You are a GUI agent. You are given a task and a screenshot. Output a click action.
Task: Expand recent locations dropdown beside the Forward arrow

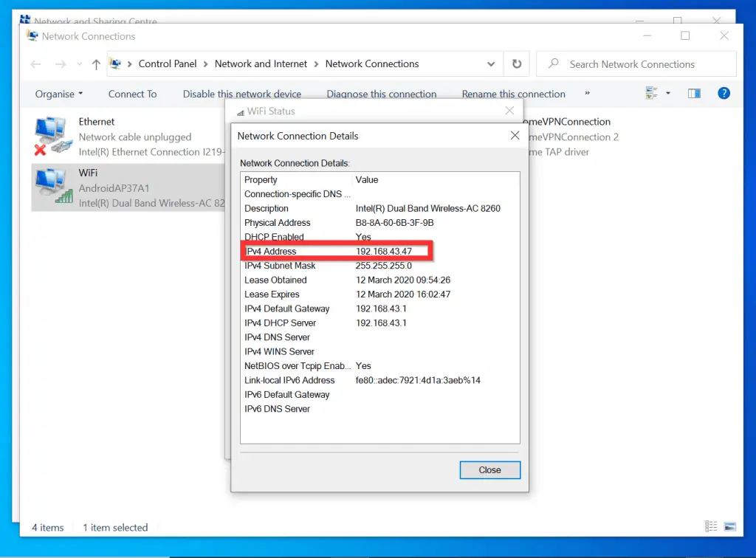79,64
